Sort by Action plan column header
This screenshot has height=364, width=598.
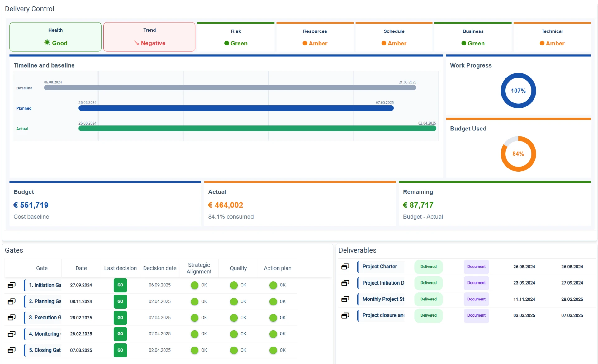coord(278,268)
